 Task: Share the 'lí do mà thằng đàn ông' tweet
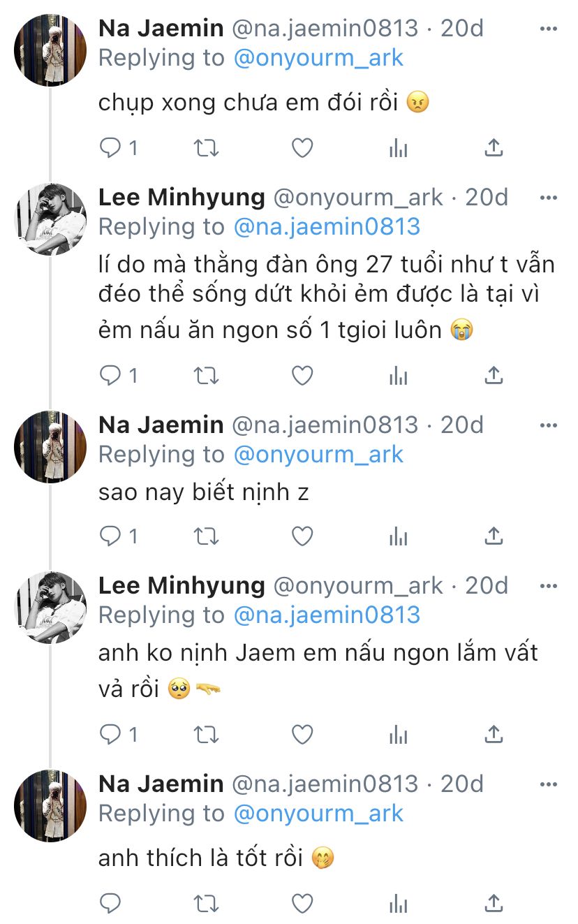[494, 376]
